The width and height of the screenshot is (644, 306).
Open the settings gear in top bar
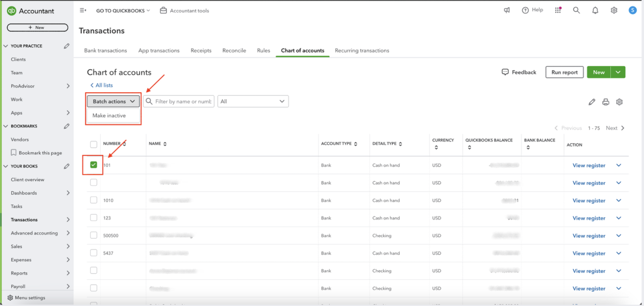(x=614, y=10)
